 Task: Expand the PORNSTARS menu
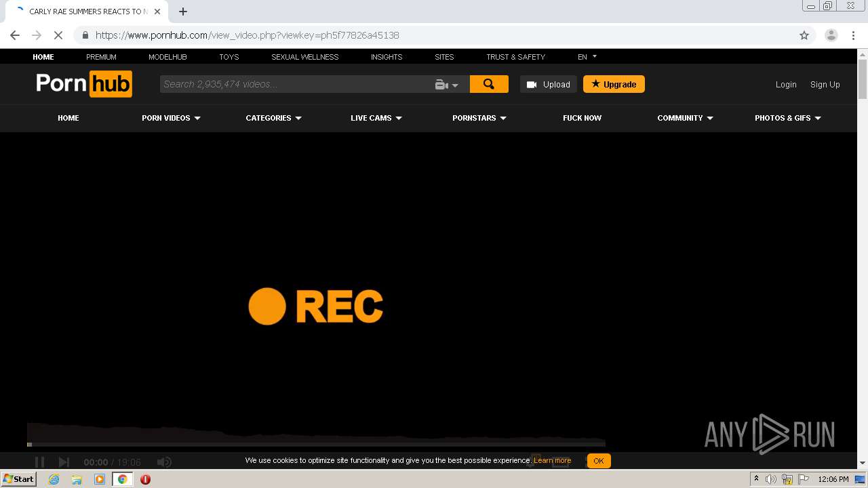click(x=479, y=118)
